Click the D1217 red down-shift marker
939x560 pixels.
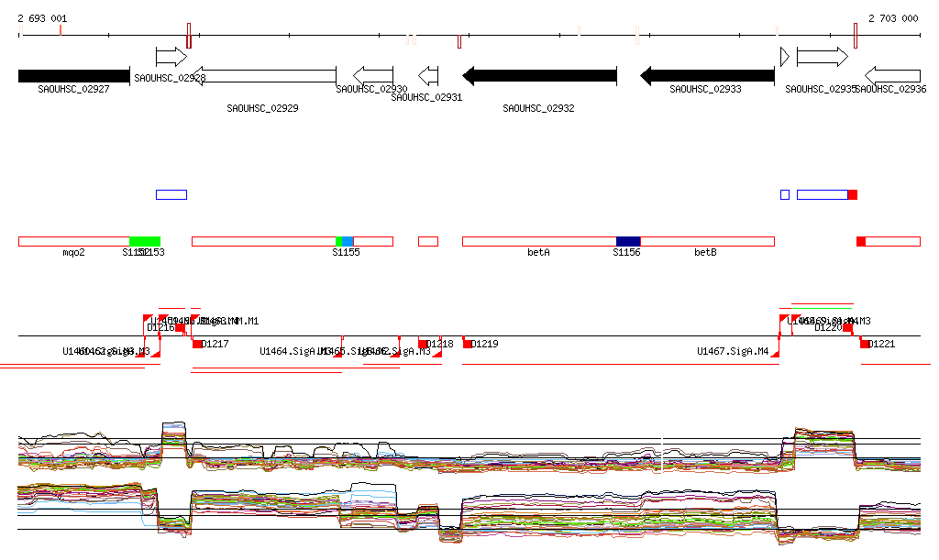point(197,344)
